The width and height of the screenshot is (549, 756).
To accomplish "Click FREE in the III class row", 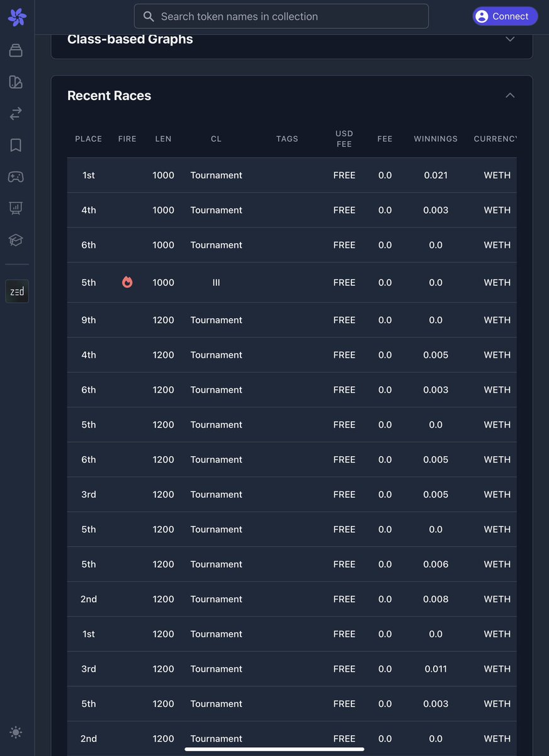I will [x=344, y=283].
